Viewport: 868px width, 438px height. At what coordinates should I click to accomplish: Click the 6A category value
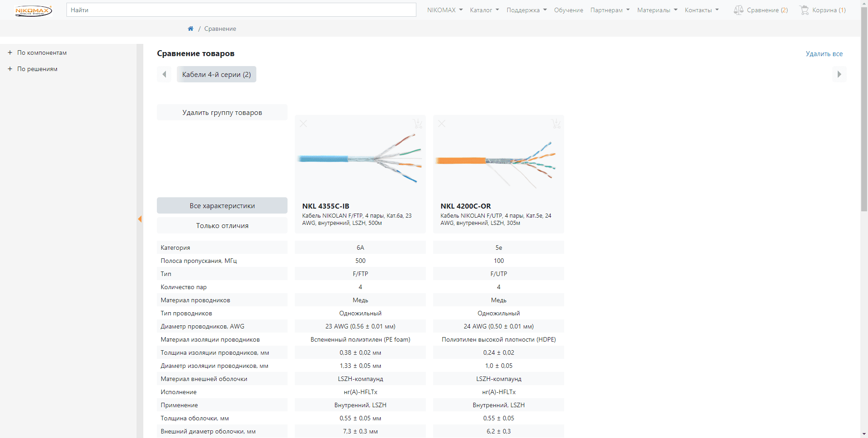(360, 248)
